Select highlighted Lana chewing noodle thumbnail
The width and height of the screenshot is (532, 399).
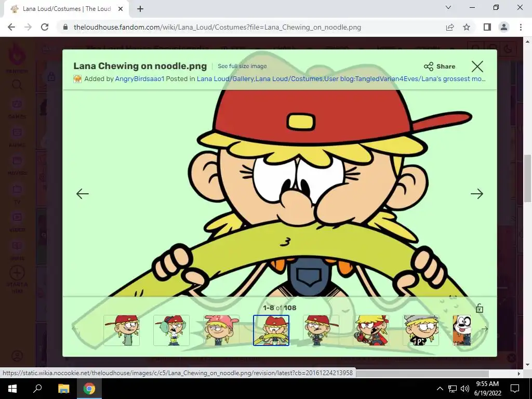[x=271, y=330]
